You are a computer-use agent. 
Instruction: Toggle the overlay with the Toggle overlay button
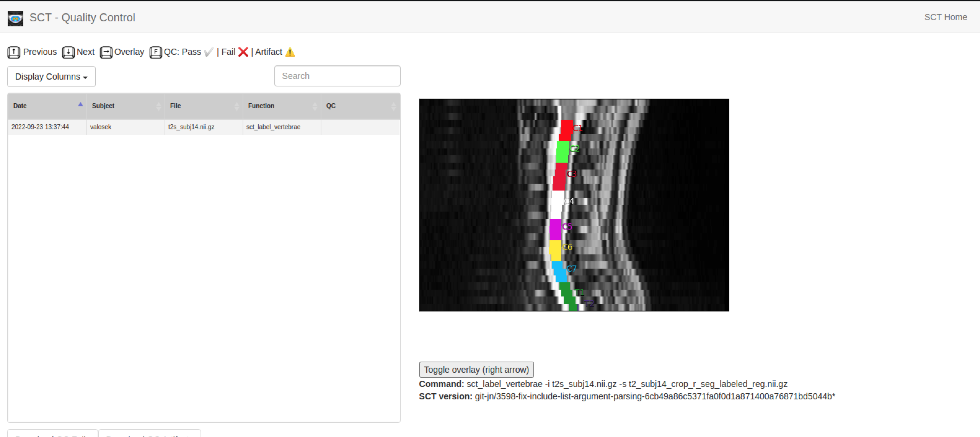tap(476, 369)
